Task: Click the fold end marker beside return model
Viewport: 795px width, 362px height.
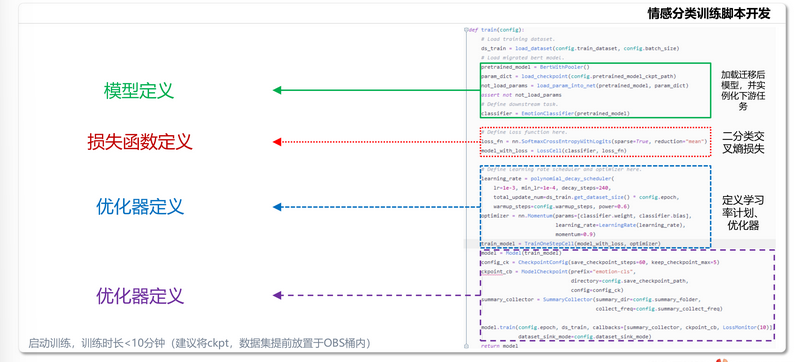Action: [x=466, y=346]
